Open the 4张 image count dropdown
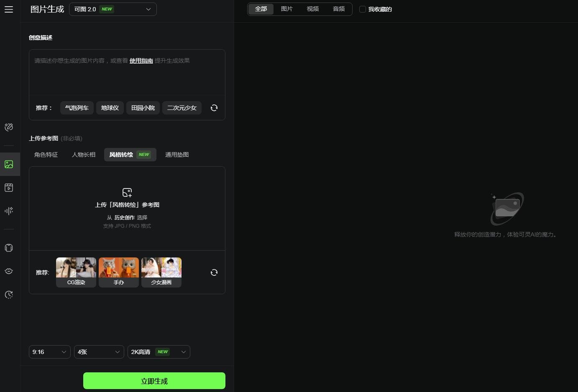The width and height of the screenshot is (578, 392). coord(99,352)
